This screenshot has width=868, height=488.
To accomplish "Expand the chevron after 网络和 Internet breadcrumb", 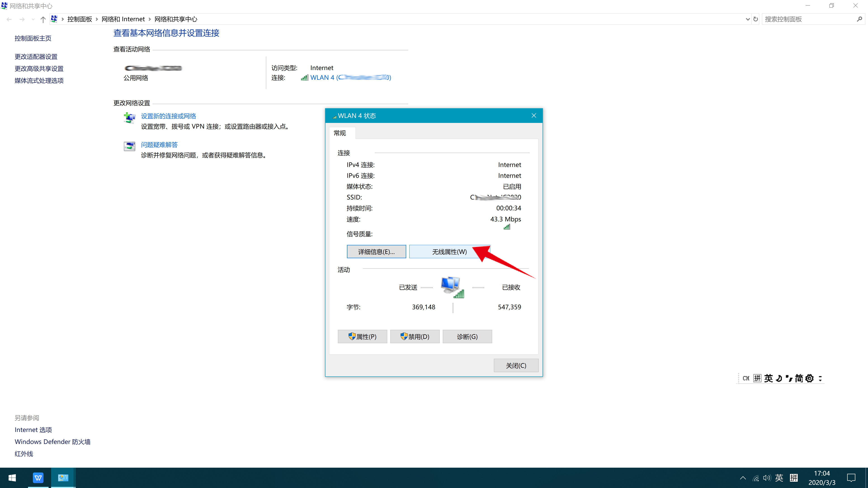I will [x=150, y=19].
